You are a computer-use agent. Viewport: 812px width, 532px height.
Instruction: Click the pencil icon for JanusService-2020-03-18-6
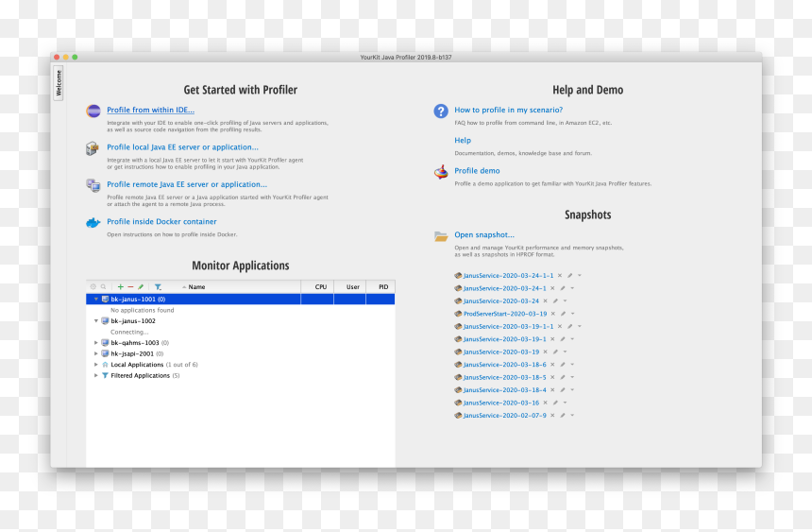coord(563,365)
